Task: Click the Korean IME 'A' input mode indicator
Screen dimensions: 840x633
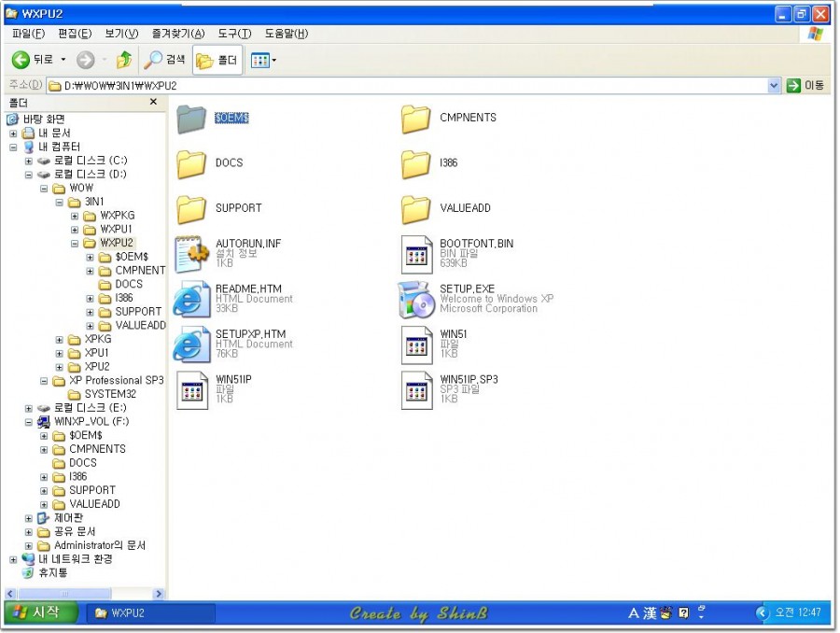Action: tap(634, 612)
